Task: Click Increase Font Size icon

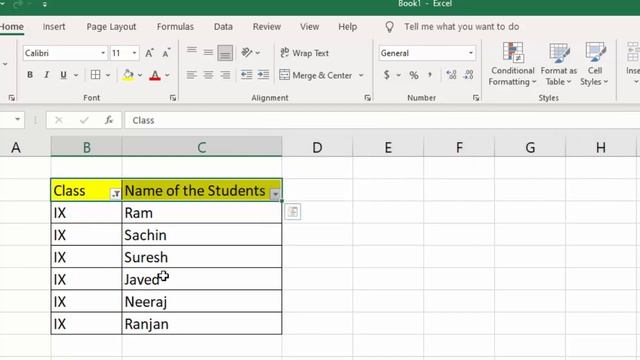Action: point(149,53)
